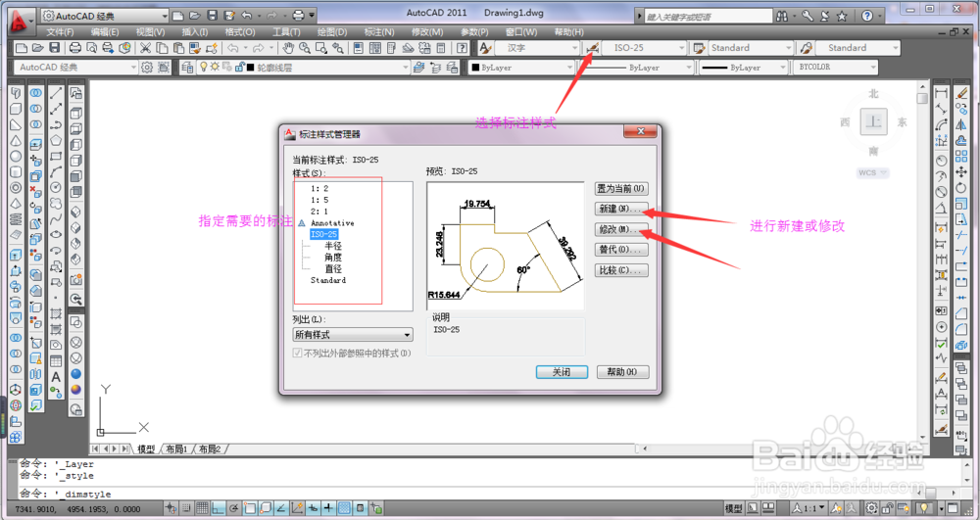Toggle Object Snap in status bar

(249, 508)
